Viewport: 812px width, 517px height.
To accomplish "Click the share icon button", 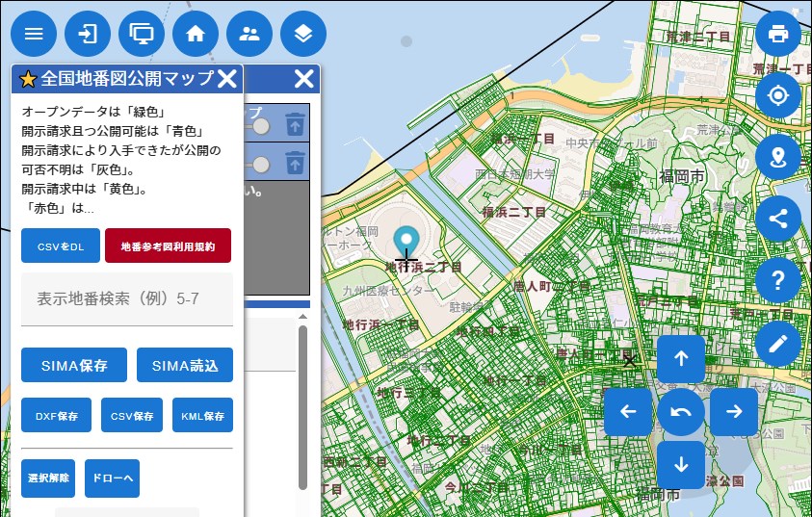I will coord(778,219).
